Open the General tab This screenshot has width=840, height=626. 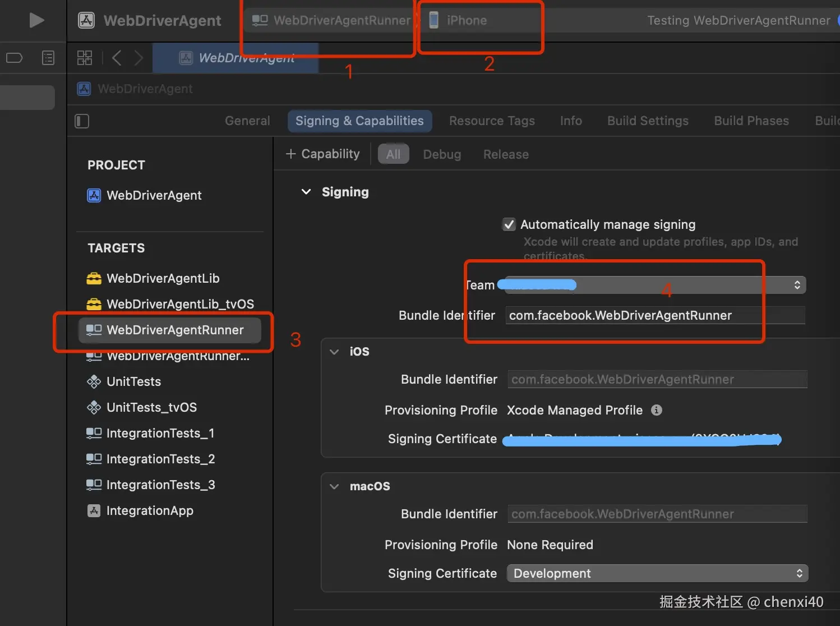247,121
